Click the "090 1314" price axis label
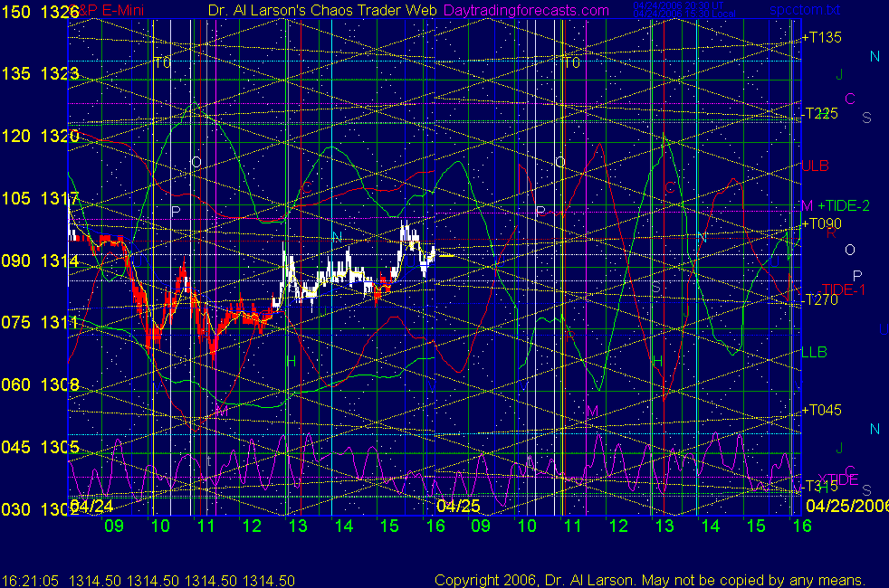Screen dimensions: 889x588 tap(40, 261)
